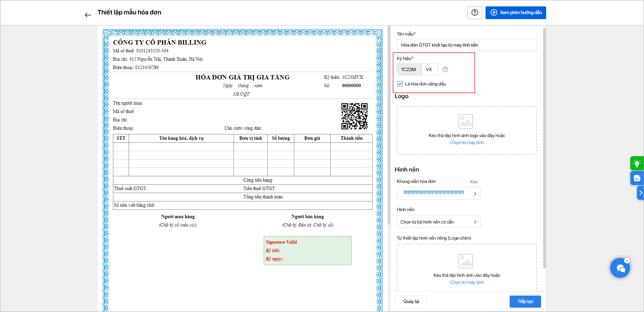Click the Tổng tiền thanh toán row
Screen dimensions: 644x312
[x=243, y=197]
